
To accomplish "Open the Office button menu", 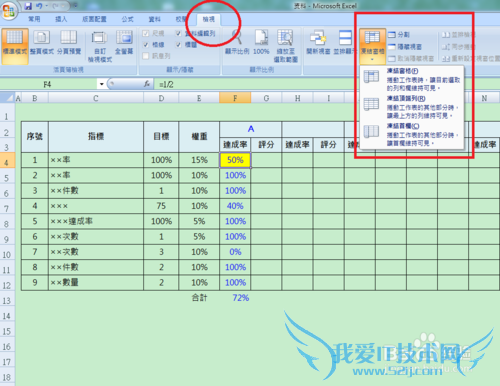I will [8, 11].
